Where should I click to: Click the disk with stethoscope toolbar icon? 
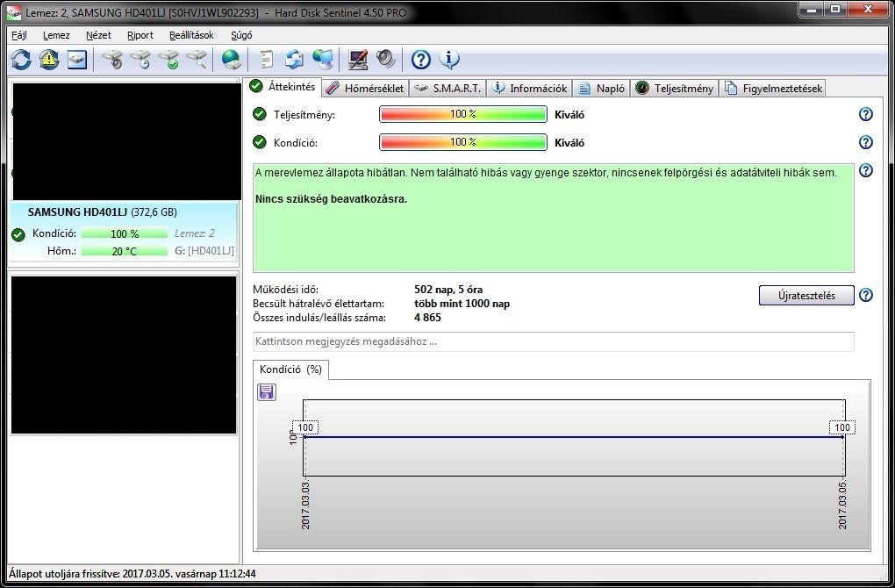pyautogui.click(x=113, y=60)
